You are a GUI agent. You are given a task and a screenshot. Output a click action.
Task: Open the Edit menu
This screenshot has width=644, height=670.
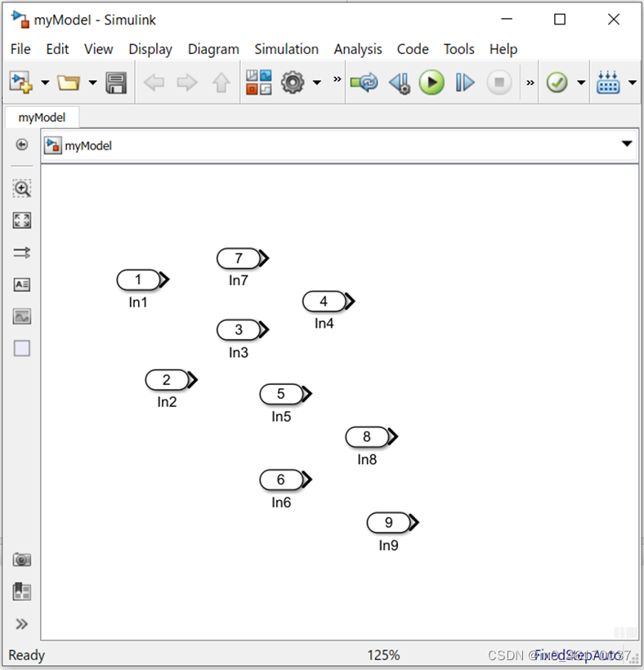[57, 49]
